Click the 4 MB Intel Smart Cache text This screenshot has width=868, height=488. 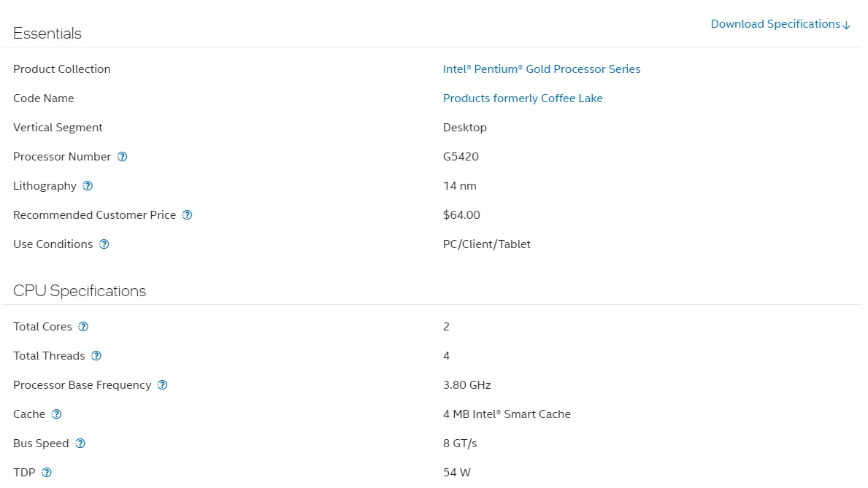coord(507,414)
